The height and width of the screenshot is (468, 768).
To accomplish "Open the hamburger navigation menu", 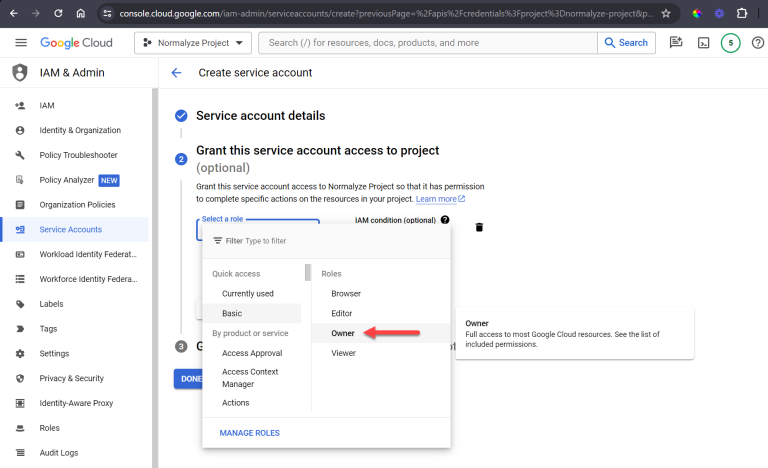I will 21,43.
